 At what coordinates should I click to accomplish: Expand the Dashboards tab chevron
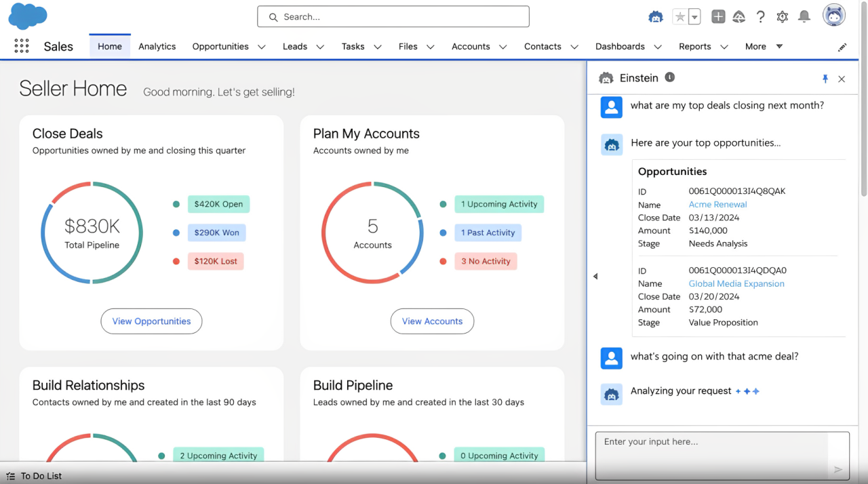pyautogui.click(x=658, y=47)
